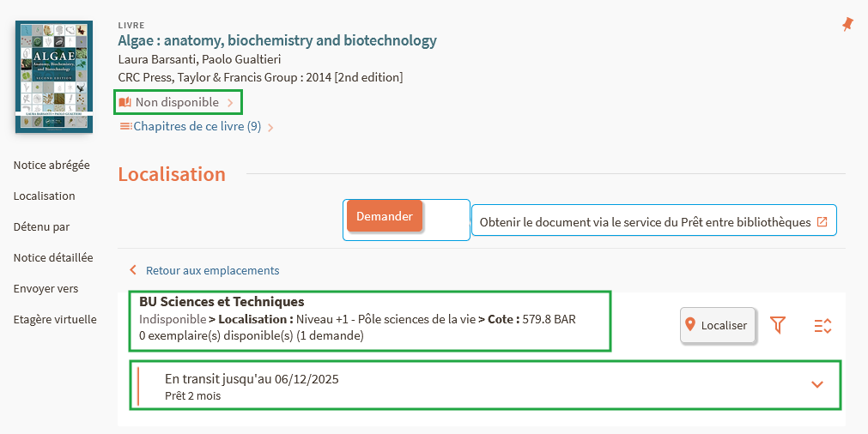
Task: Show the Etagère virtuelle section
Action: point(55,319)
